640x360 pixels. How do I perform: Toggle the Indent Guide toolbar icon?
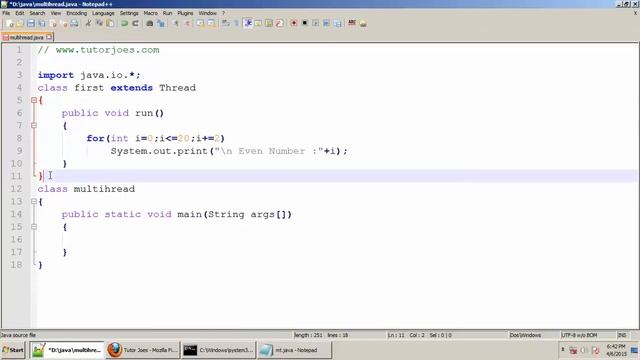[247, 24]
